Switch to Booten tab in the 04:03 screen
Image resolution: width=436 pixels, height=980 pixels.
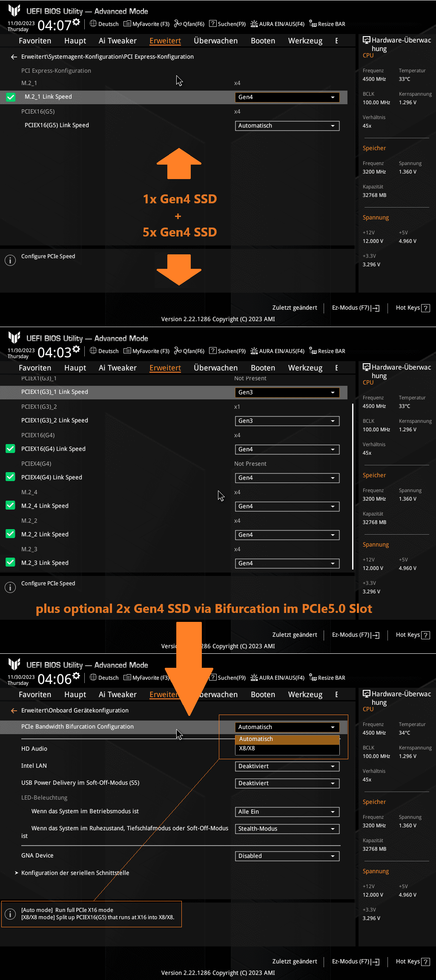[263, 368]
